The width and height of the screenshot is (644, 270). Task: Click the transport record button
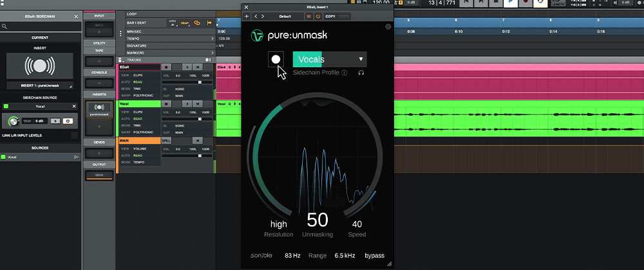(x=525, y=3)
